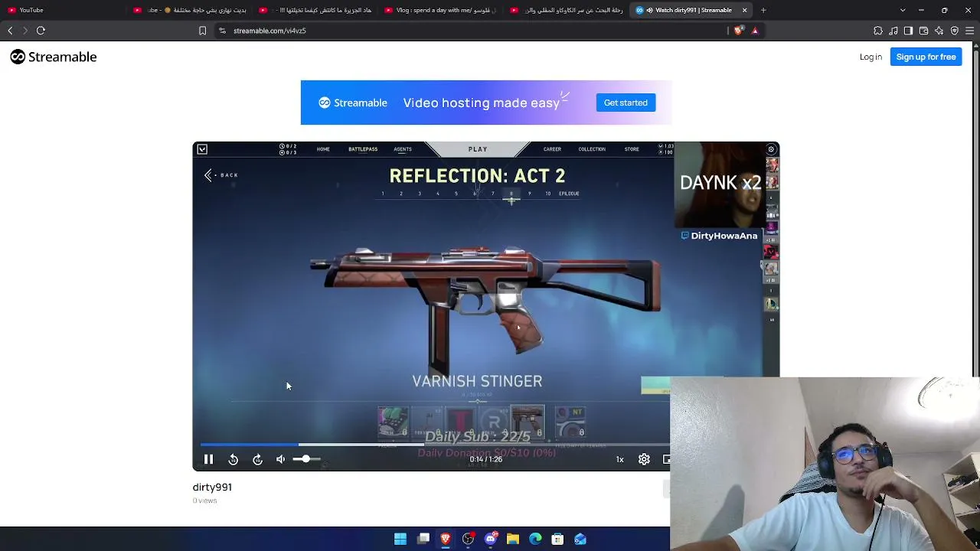The width and height of the screenshot is (980, 551).
Task: Click the Brave browser taskbar icon
Action: 446,540
